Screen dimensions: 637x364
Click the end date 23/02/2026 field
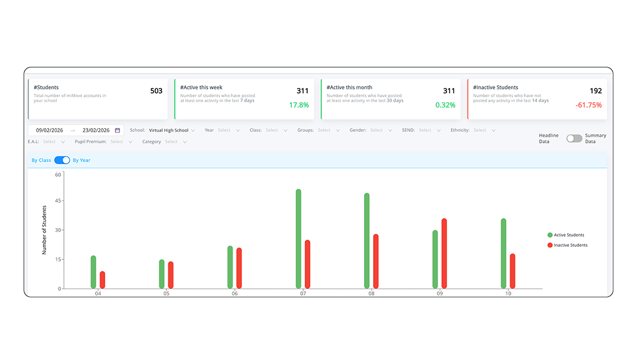(x=96, y=130)
